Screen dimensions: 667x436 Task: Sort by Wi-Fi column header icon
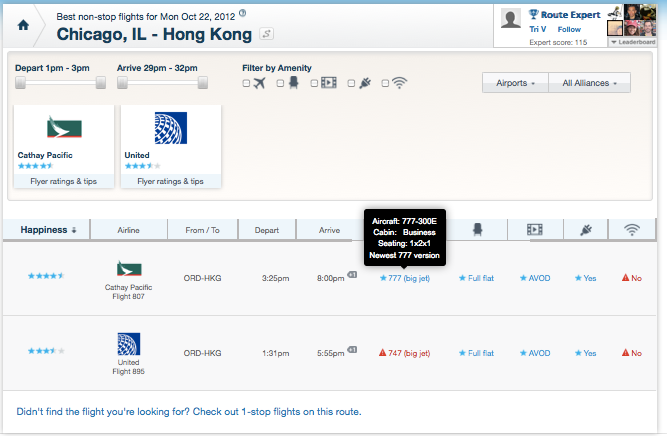tap(632, 230)
